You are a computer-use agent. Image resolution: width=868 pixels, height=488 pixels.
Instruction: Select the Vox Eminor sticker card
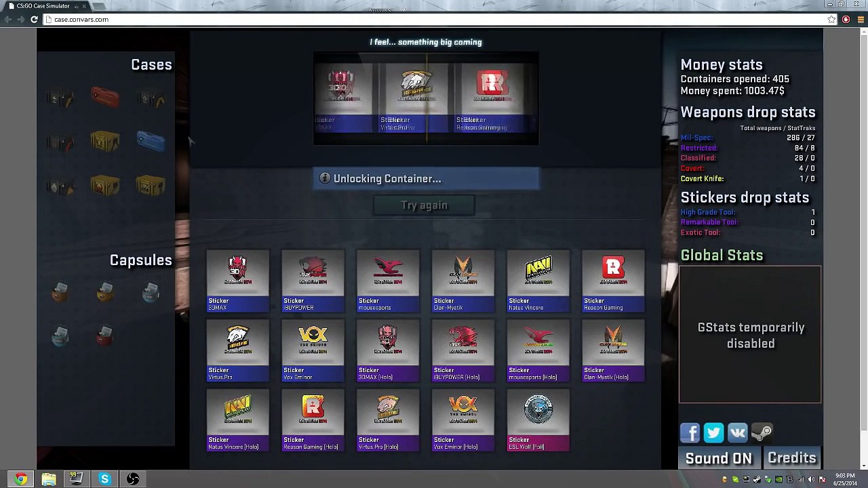coord(313,351)
